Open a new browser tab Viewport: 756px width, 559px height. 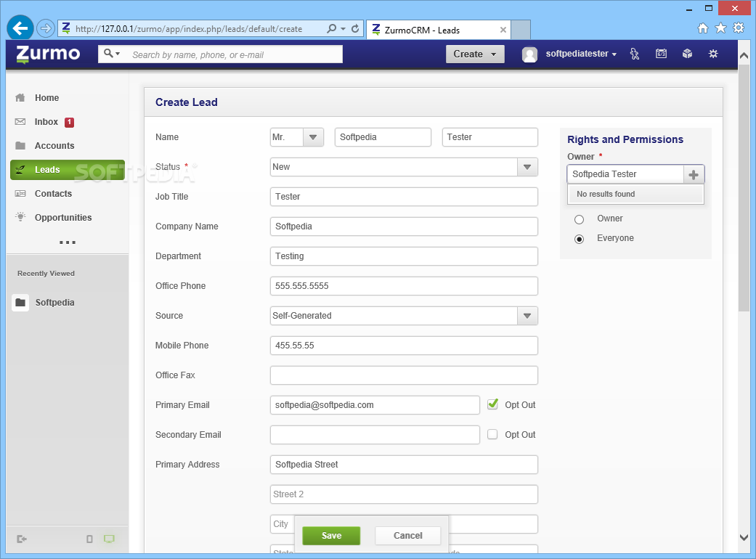(521, 30)
